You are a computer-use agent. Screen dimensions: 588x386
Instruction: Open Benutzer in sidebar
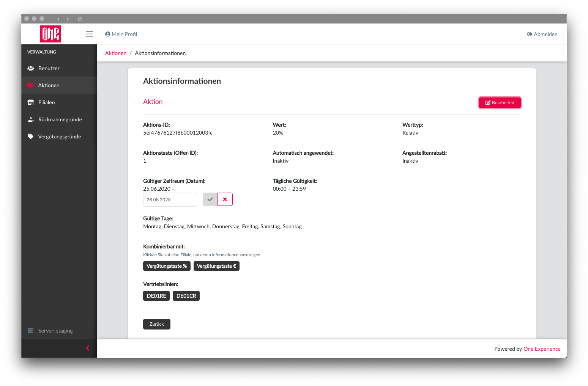(x=59, y=68)
